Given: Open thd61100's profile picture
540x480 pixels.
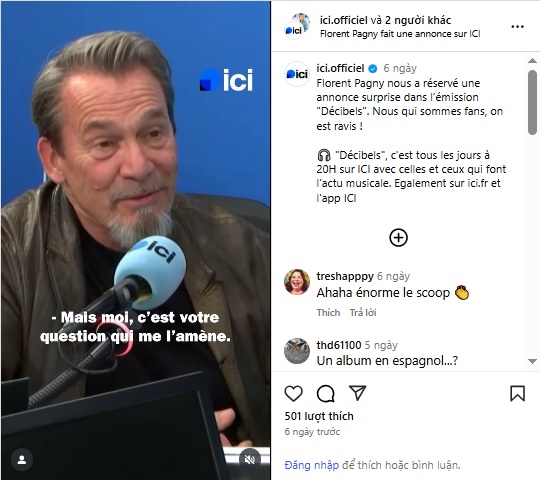Looking at the screenshot, I should coord(297,351).
